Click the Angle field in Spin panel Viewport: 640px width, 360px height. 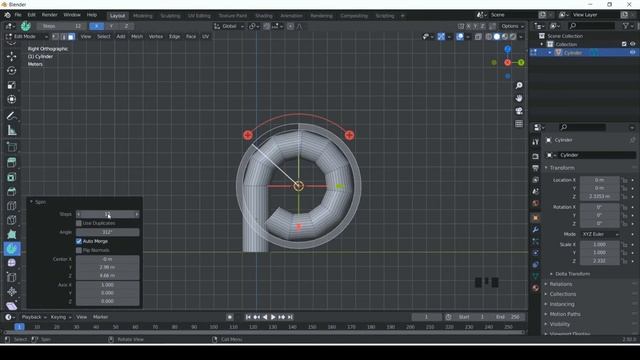tap(107, 232)
